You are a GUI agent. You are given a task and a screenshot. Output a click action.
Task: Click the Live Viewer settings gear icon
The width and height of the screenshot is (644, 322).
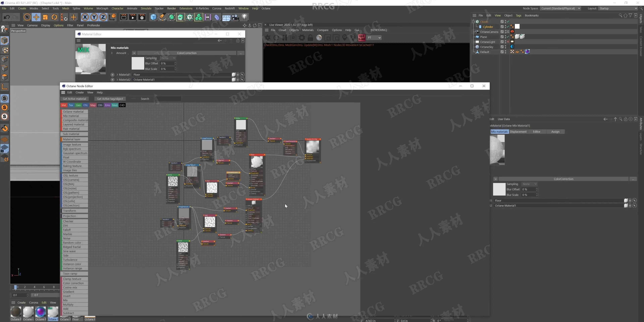(302, 38)
